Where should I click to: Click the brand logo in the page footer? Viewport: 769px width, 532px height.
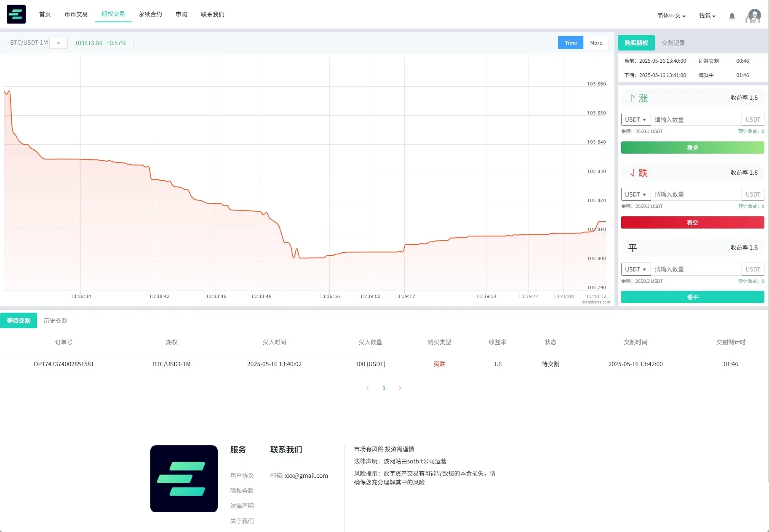pos(184,479)
